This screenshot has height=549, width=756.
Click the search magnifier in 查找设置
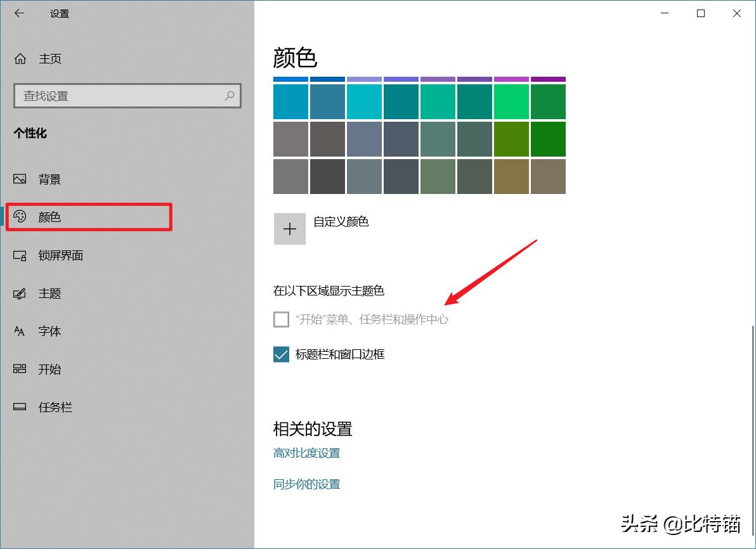pos(230,96)
